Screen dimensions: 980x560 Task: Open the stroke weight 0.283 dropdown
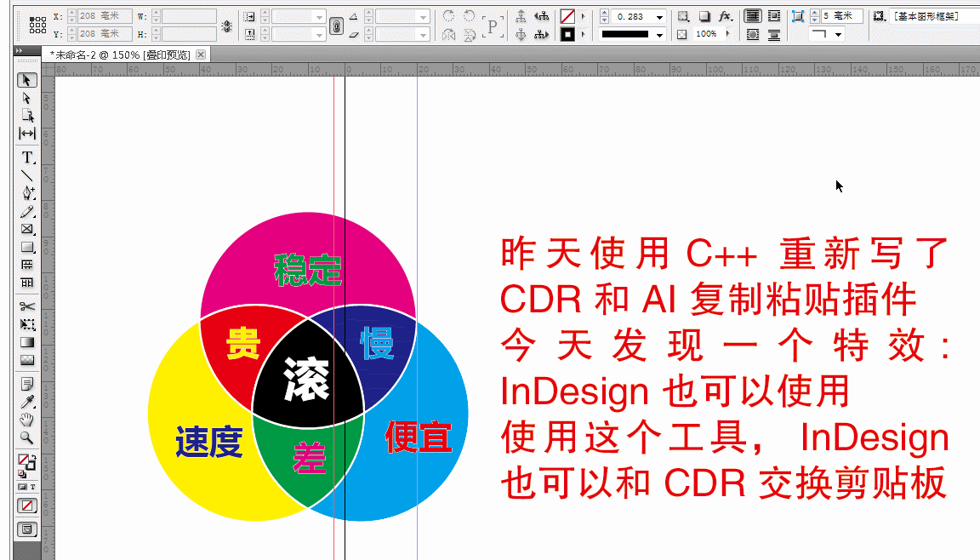click(659, 17)
